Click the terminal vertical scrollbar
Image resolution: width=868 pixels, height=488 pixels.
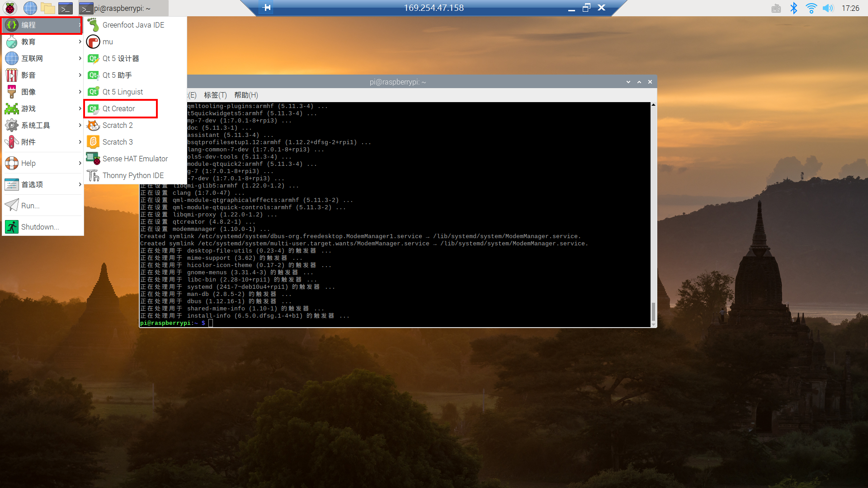click(x=653, y=311)
